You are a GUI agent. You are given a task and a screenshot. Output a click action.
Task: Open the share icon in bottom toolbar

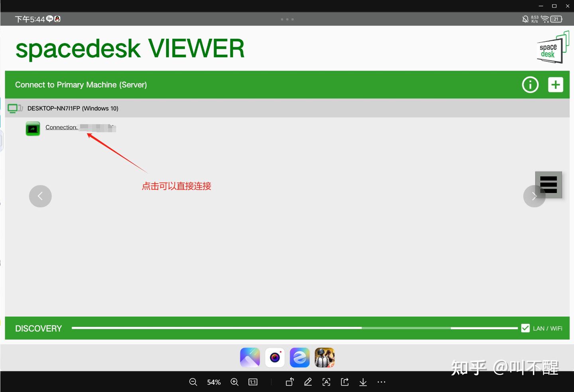point(344,382)
